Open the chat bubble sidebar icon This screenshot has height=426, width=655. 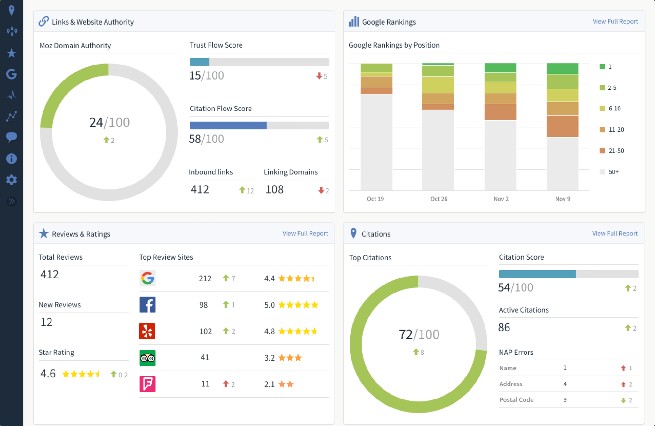(12, 137)
